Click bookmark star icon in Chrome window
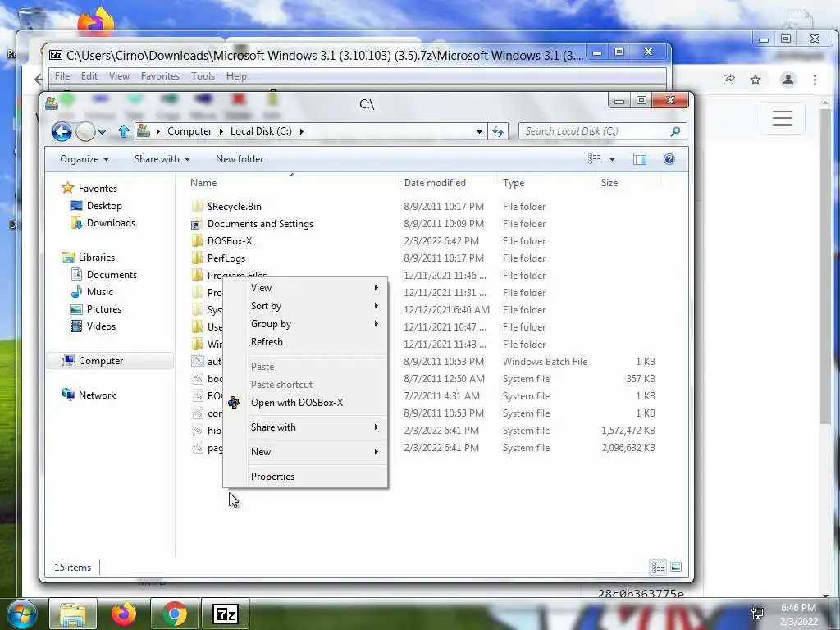 (x=756, y=80)
